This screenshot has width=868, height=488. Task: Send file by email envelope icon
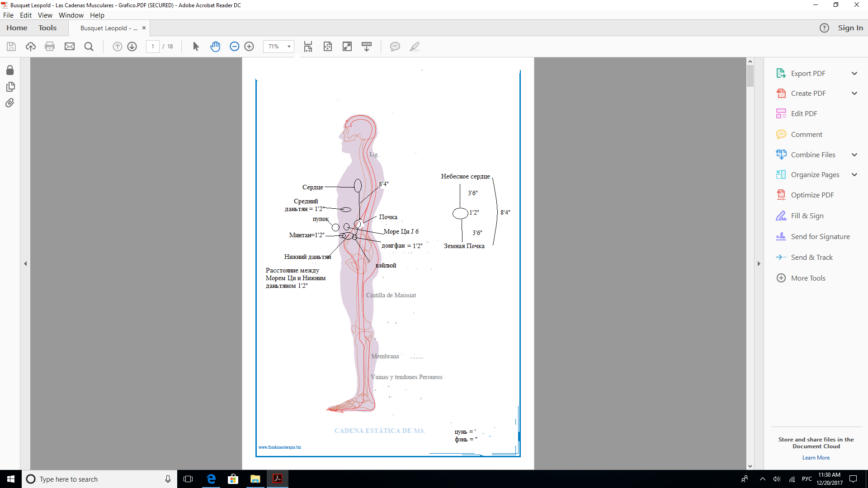(x=70, y=47)
